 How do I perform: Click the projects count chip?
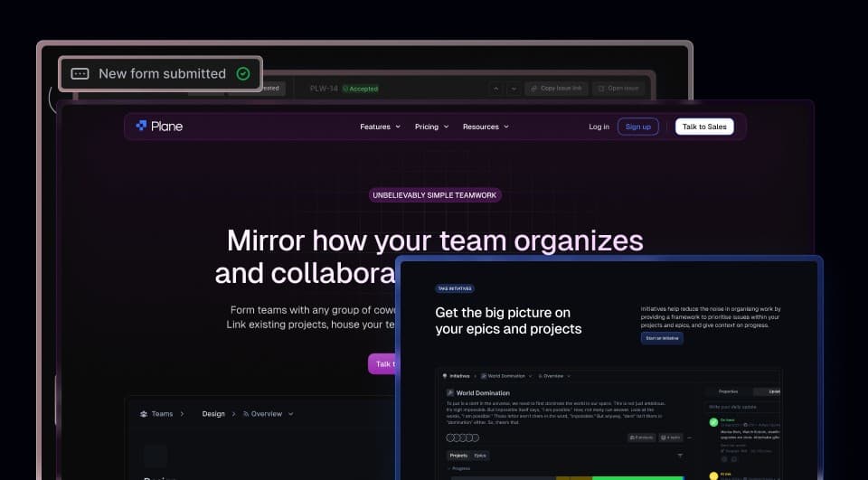click(x=642, y=438)
